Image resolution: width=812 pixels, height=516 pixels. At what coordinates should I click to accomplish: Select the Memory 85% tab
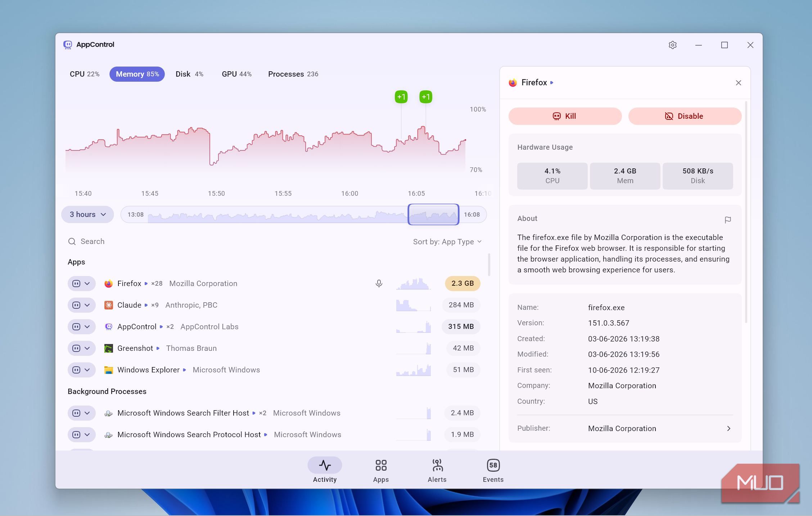[x=137, y=74]
